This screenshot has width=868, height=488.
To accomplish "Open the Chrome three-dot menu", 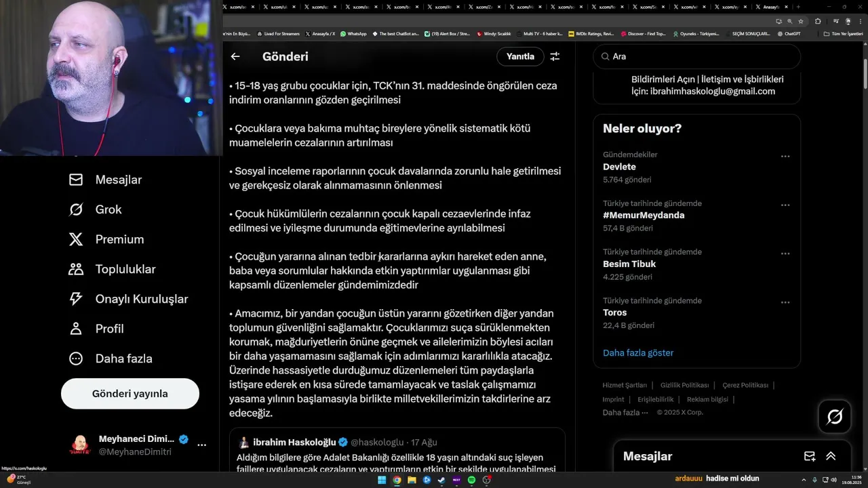I will click(859, 21).
